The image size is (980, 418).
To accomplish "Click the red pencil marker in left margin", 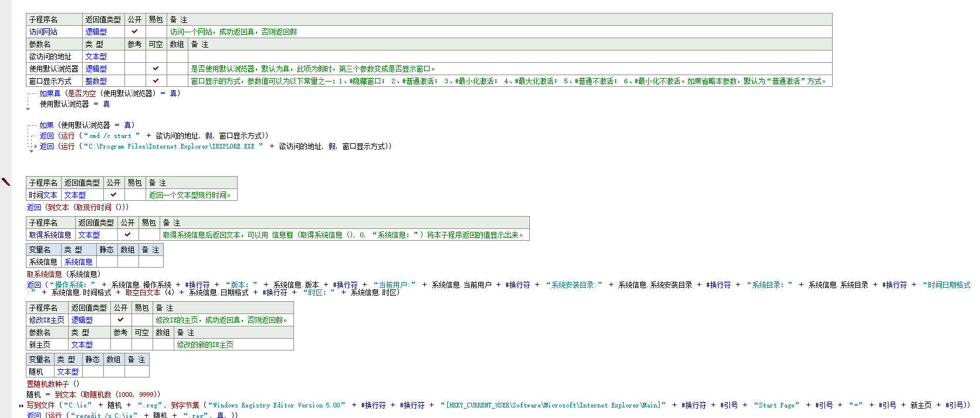I will (6, 182).
